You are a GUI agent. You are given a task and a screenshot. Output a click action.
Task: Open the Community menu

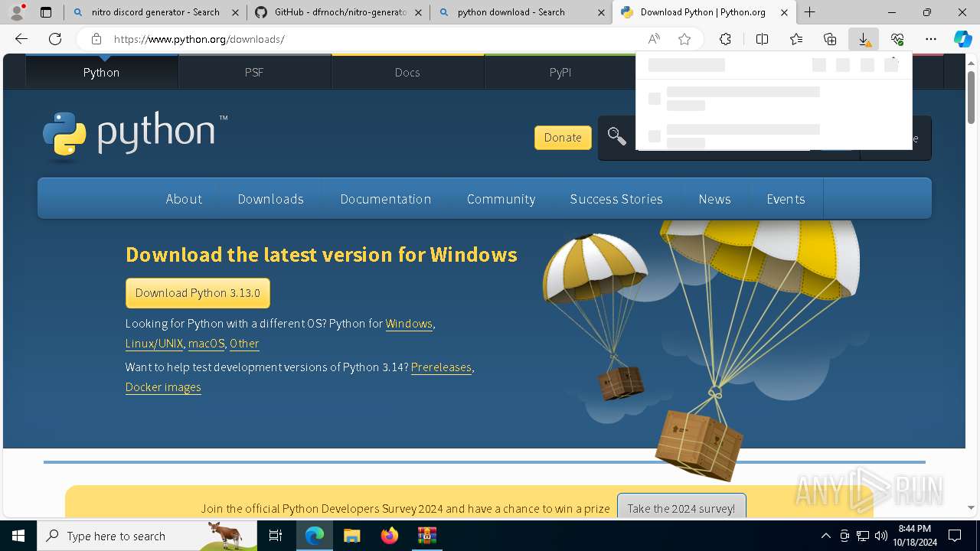(501, 199)
